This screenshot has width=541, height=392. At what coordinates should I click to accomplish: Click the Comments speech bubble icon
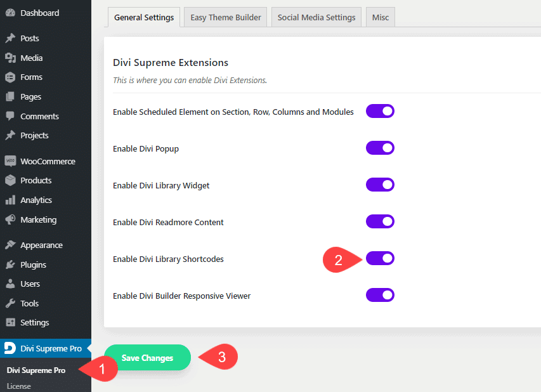point(10,116)
